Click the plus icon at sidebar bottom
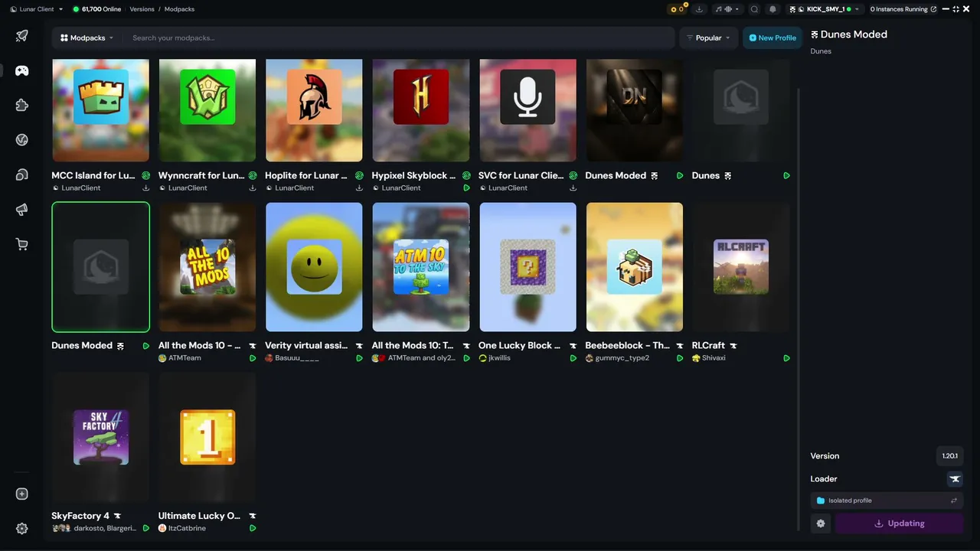The height and width of the screenshot is (551, 980). pos(22,494)
